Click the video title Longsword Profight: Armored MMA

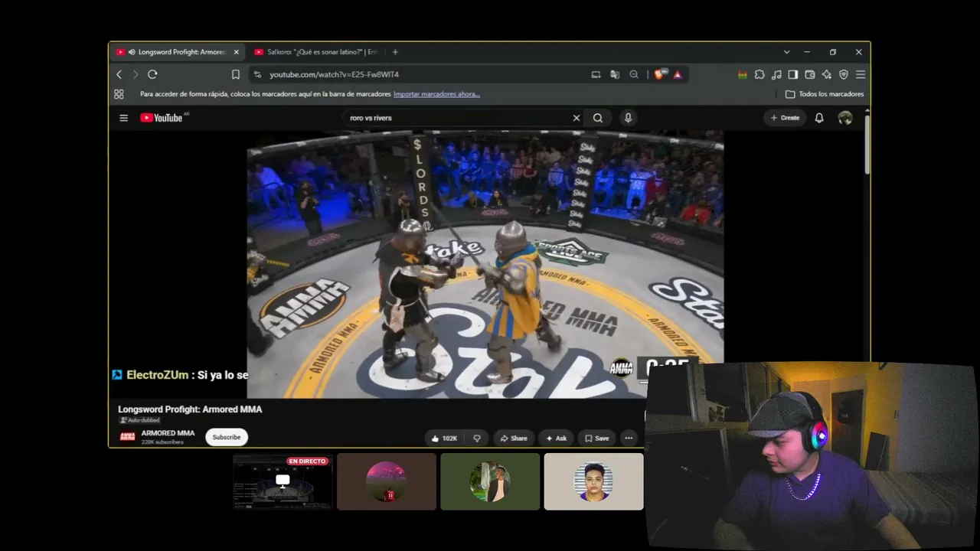(x=190, y=409)
